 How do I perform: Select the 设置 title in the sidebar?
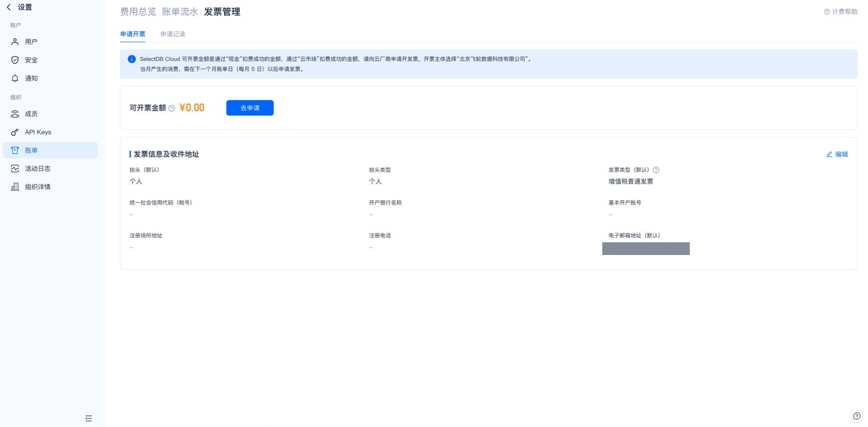click(25, 7)
